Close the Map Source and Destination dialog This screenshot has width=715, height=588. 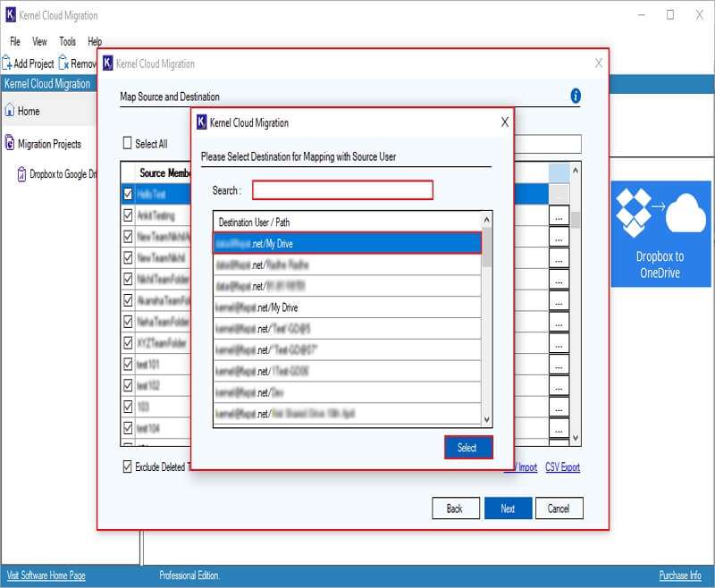[599, 63]
